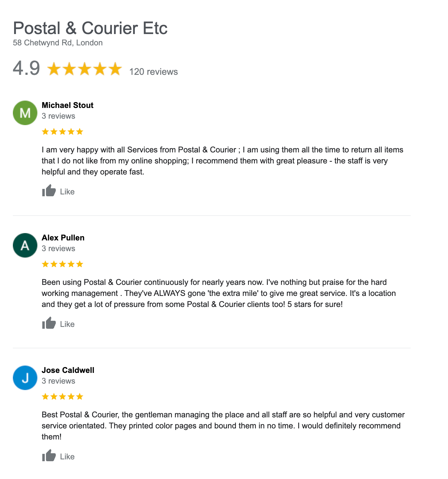Click Jose Caldwell's five-star rating

tap(63, 397)
